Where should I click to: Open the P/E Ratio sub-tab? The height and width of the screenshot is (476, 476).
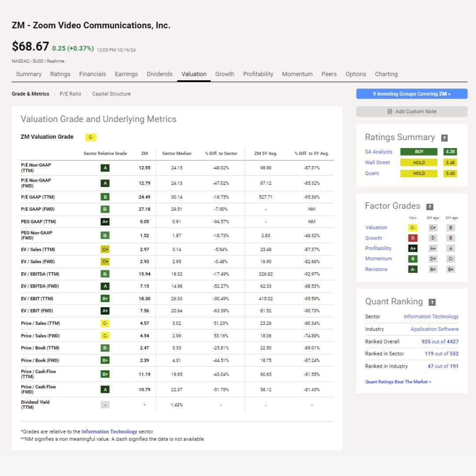click(71, 94)
